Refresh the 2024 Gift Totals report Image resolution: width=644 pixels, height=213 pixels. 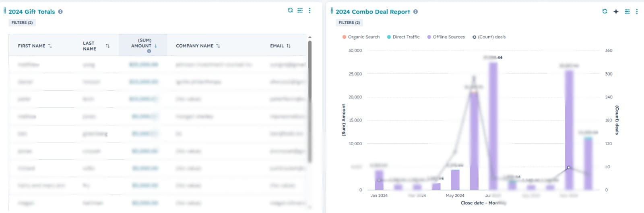pyautogui.click(x=290, y=10)
